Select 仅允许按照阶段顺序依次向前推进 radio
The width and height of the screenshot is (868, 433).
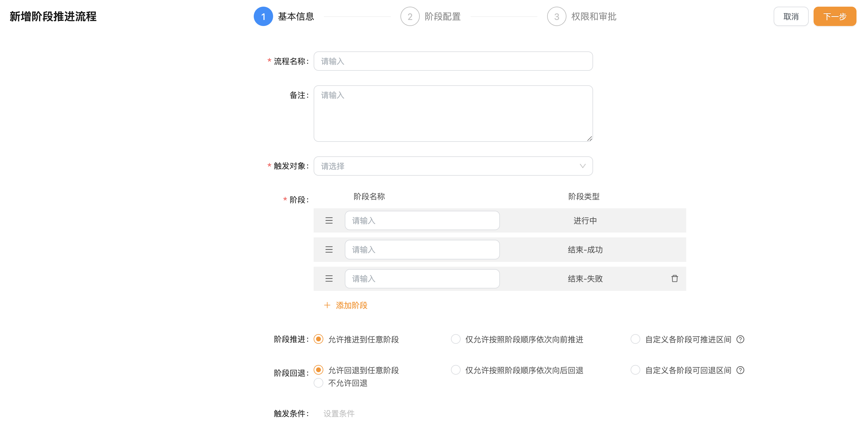pyautogui.click(x=455, y=339)
